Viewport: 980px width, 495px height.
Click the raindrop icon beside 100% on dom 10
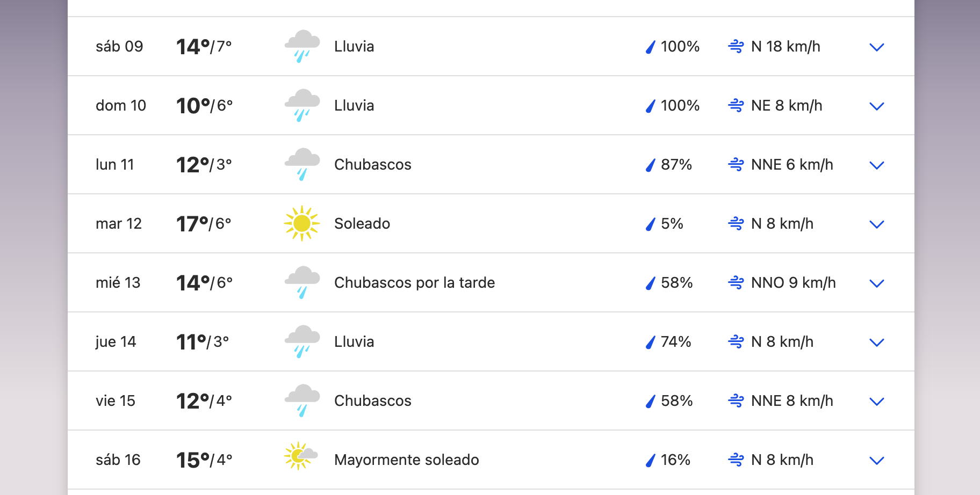(651, 106)
